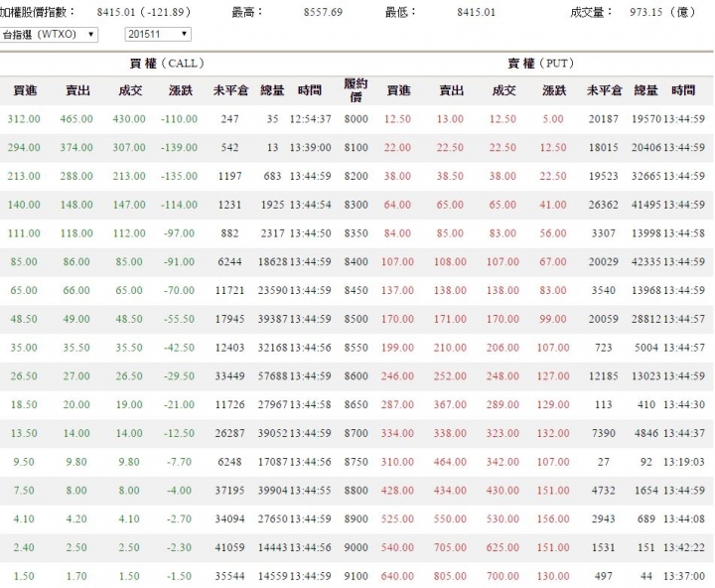The width and height of the screenshot is (715, 588).
Task: Click put total volume 42335
Action: click(646, 262)
